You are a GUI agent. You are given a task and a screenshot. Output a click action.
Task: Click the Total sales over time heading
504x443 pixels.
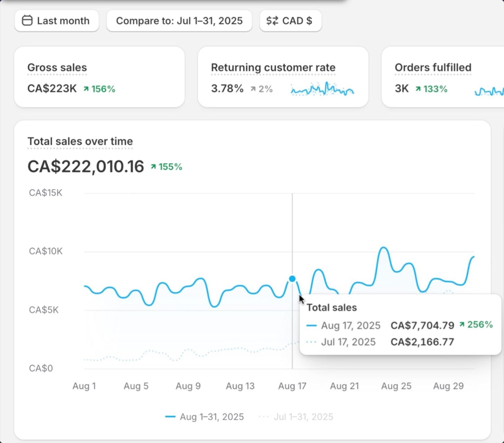tap(80, 141)
